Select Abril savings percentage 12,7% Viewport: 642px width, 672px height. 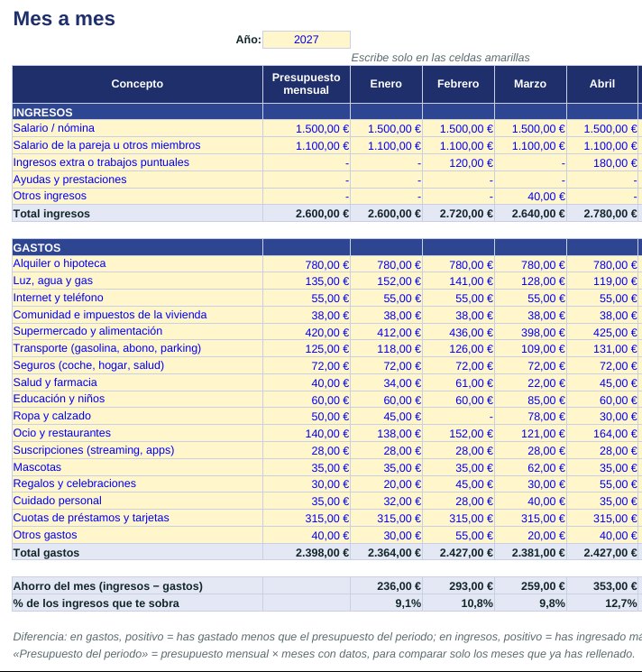point(602,603)
